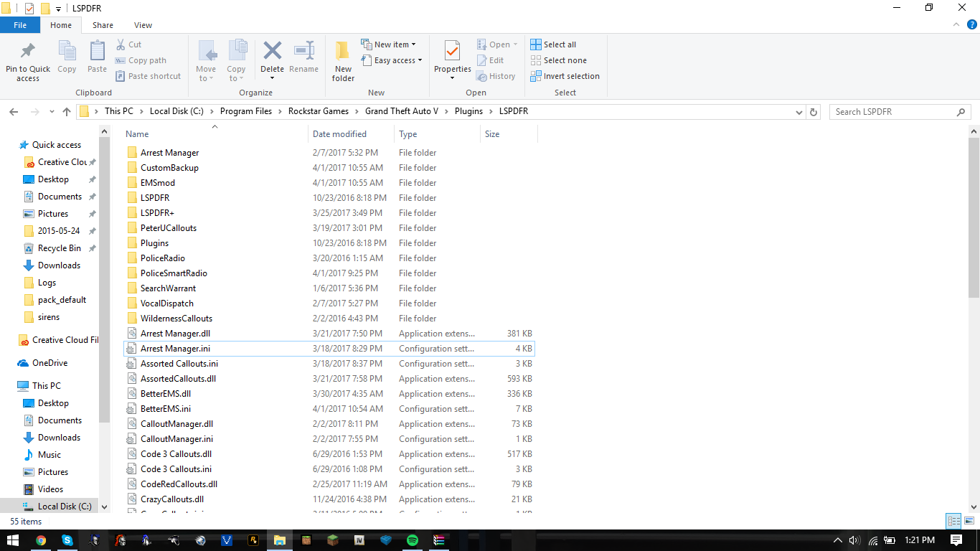Open the Customize Quick Access Toolbar arrow

[58, 9]
